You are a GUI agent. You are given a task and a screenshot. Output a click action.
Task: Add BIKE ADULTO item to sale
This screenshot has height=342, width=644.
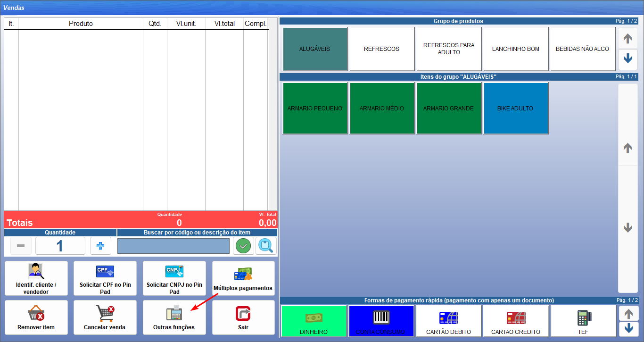click(x=516, y=108)
